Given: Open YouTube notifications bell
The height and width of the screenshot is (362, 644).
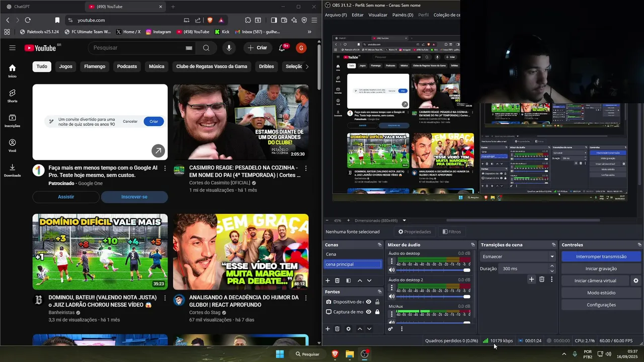Looking at the screenshot, I should (x=282, y=48).
